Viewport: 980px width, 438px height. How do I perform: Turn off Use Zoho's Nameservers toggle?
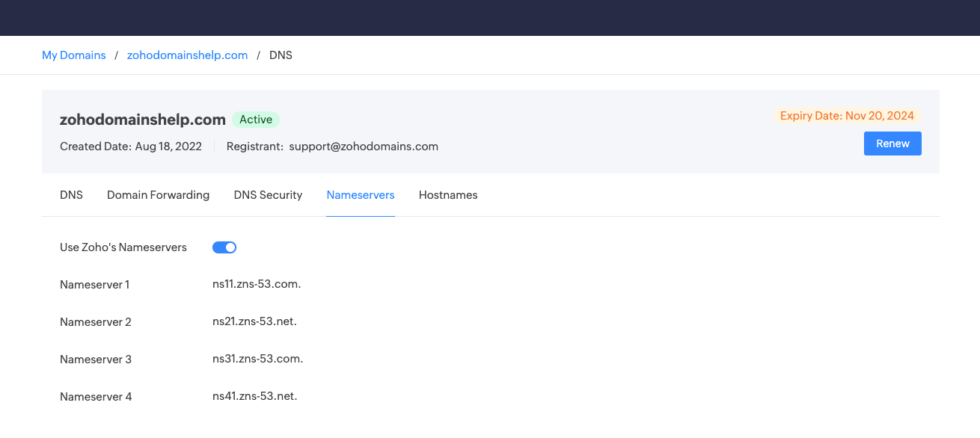point(224,247)
